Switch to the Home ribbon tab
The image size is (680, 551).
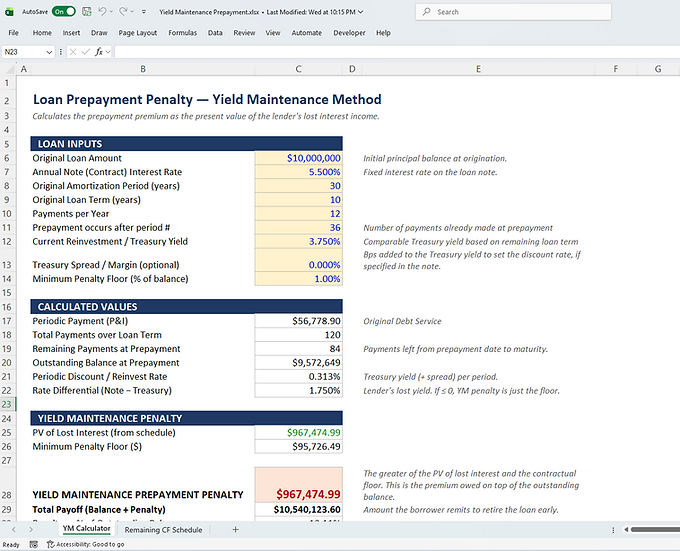tap(42, 33)
